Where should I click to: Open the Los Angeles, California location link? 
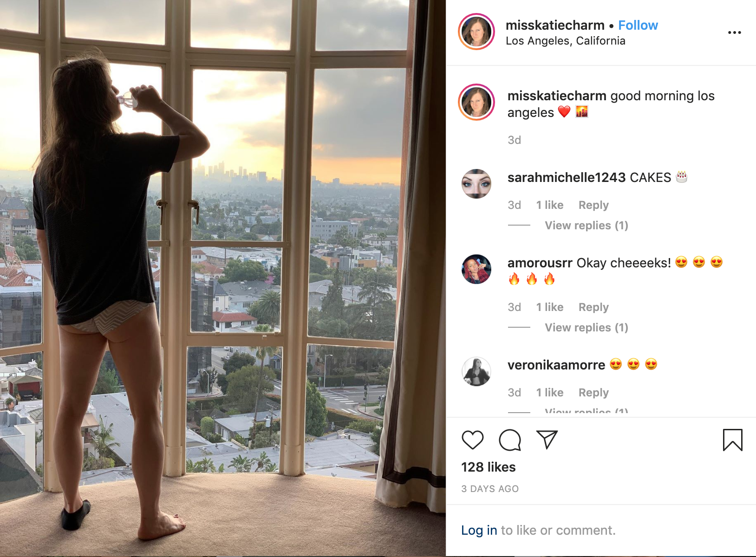coord(565,41)
